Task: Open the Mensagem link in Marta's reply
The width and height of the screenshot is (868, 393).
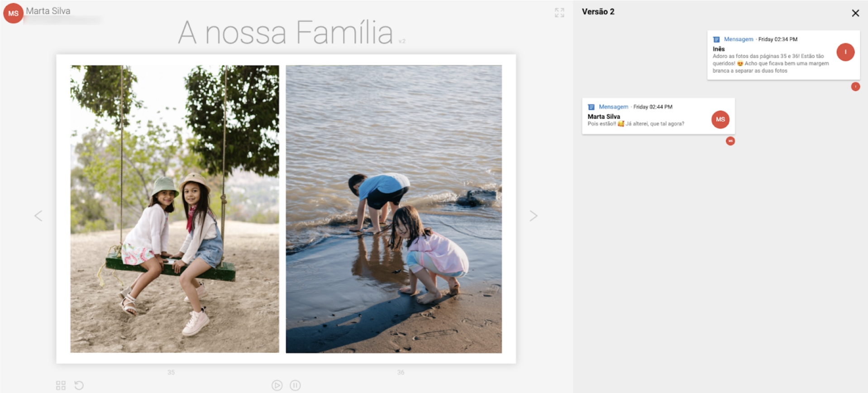Action: tap(613, 107)
